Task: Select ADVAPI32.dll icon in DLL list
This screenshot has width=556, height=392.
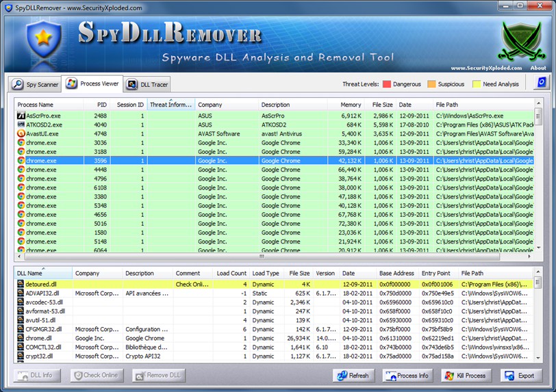Action: coord(21,293)
